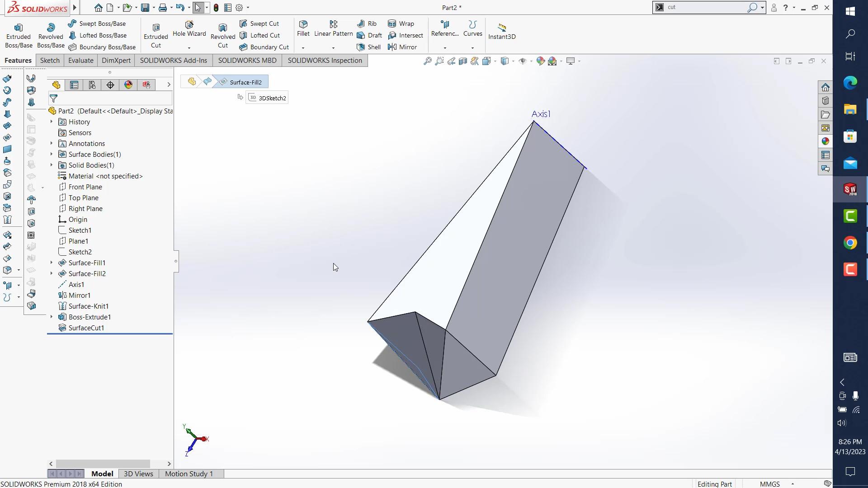Choose Swept Boss/Base feature
This screenshot has height=488, width=868.
(97, 23)
